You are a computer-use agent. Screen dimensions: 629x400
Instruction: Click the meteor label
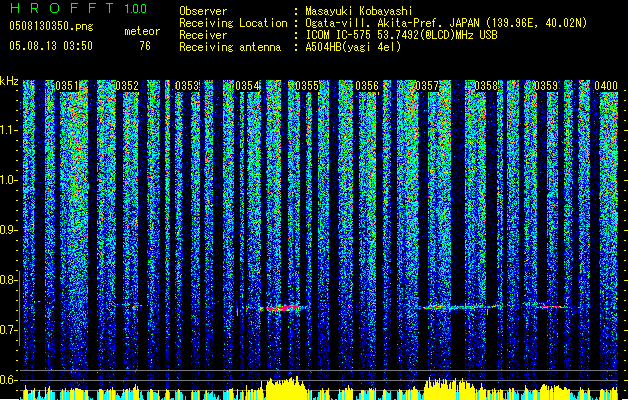[142, 31]
